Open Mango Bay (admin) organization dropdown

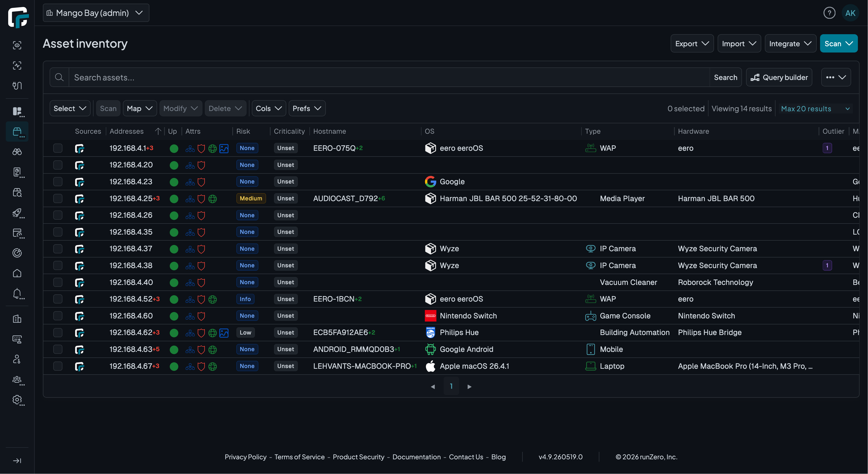pos(96,13)
